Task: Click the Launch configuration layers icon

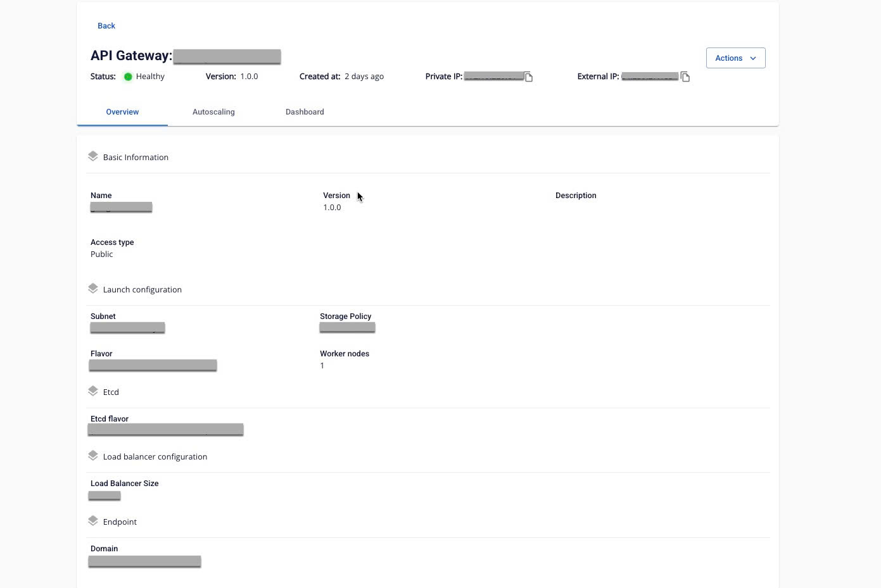Action: (93, 289)
